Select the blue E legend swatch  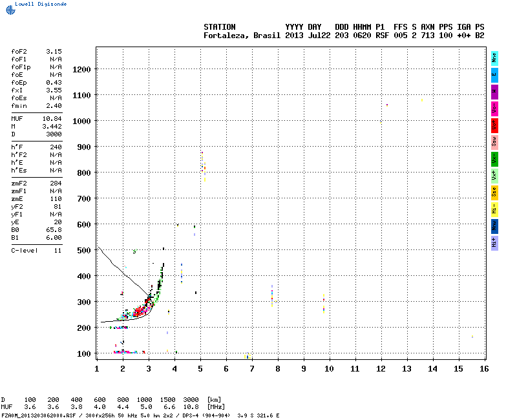tap(494, 75)
